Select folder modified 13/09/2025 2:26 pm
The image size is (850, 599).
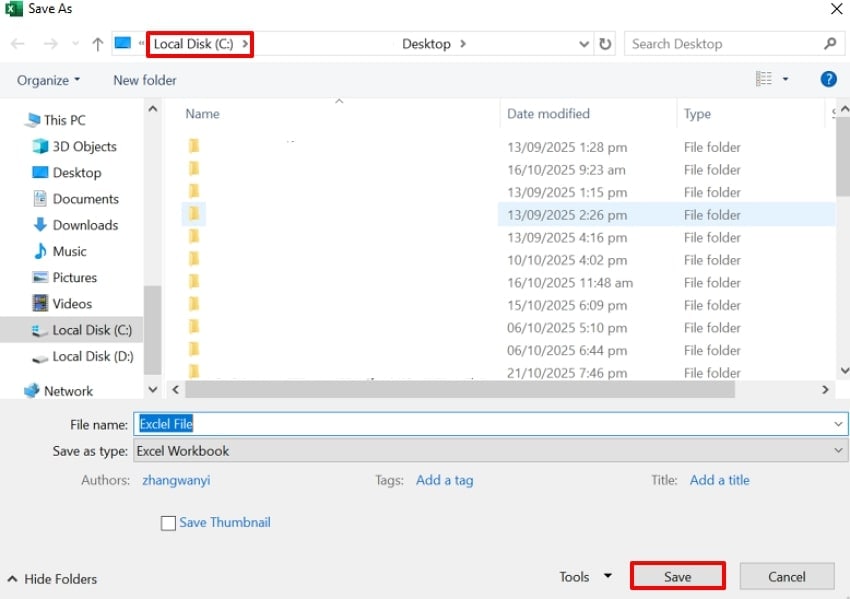tap(508, 215)
